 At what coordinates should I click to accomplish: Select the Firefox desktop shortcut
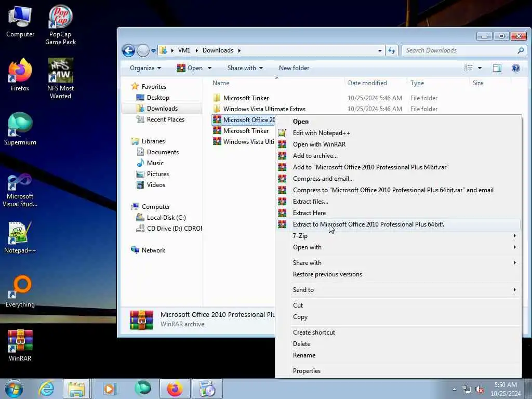pos(20,75)
